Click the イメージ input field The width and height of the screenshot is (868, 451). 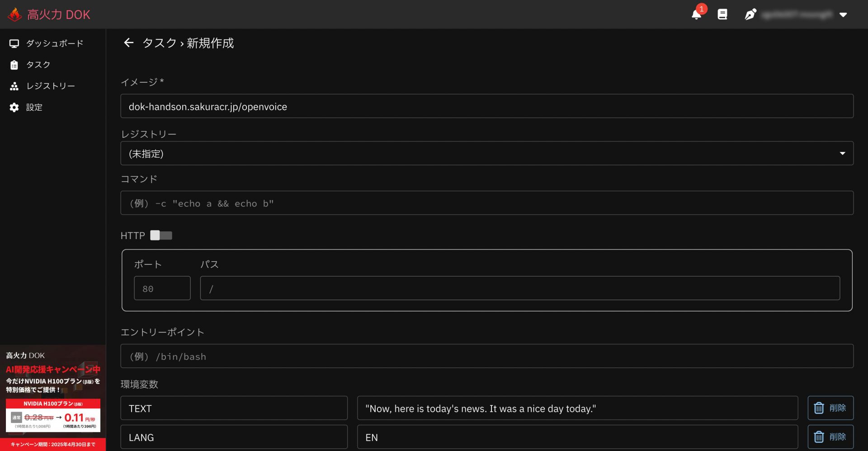tap(486, 107)
